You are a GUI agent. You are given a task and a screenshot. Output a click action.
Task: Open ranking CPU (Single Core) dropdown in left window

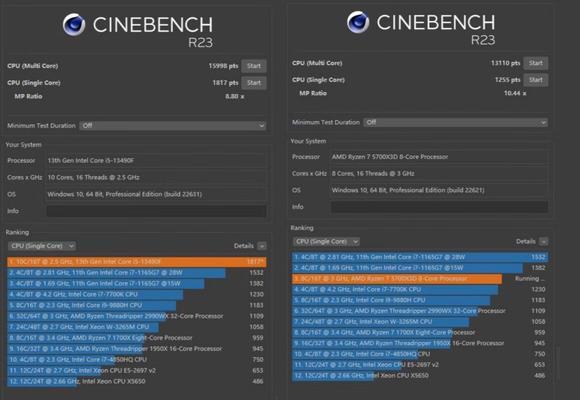coord(42,246)
